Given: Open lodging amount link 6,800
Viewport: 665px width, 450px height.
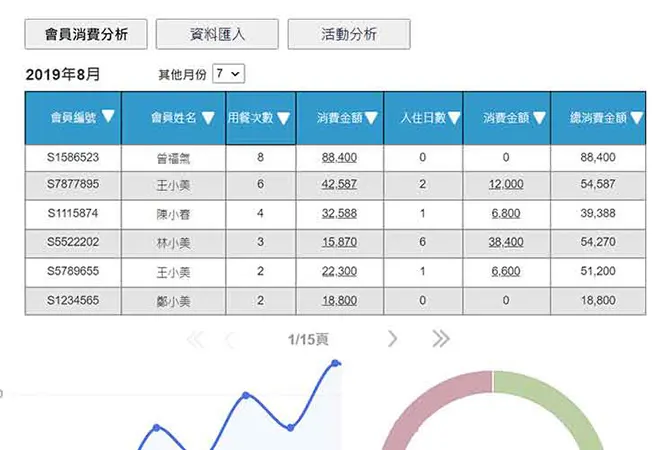Looking at the screenshot, I should click(506, 213).
